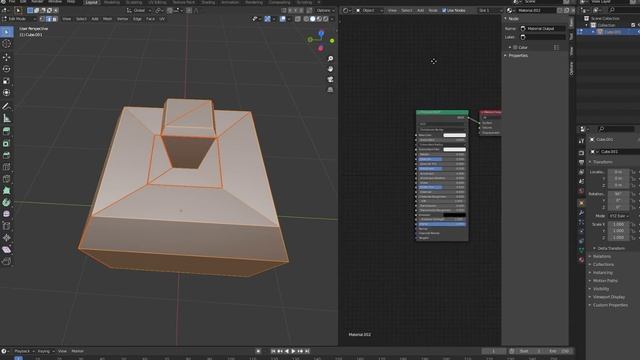Enable face select mode
This screenshot has width=640, height=360.
point(55,19)
